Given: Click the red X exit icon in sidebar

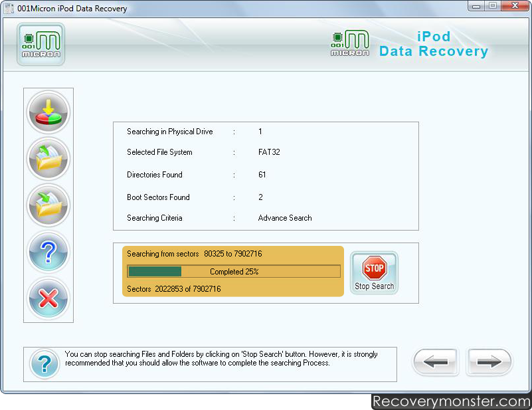Looking at the screenshot, I should pyautogui.click(x=48, y=298).
